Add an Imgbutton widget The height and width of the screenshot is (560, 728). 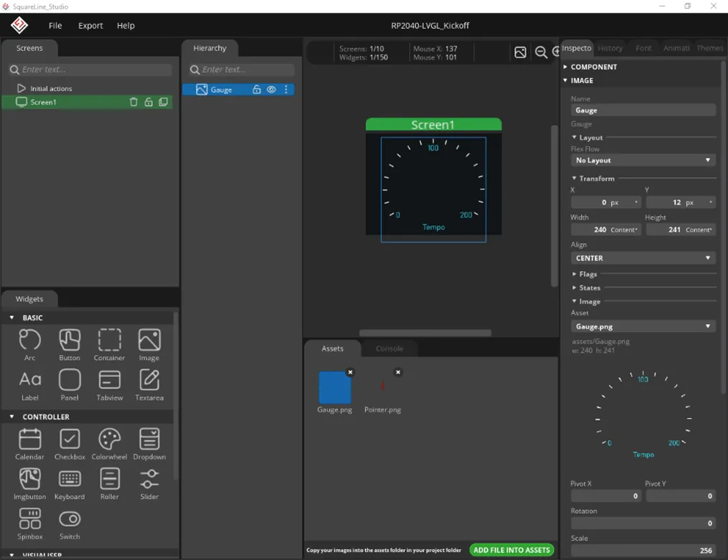coord(29,483)
